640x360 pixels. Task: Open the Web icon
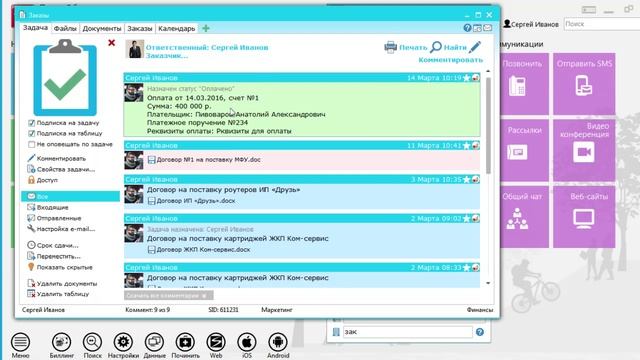[216, 345]
